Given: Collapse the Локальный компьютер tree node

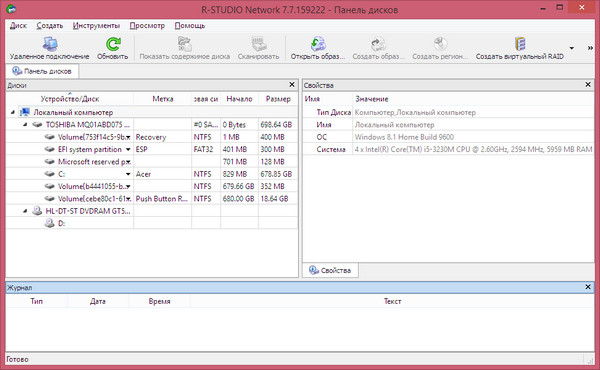Looking at the screenshot, I should (13, 112).
